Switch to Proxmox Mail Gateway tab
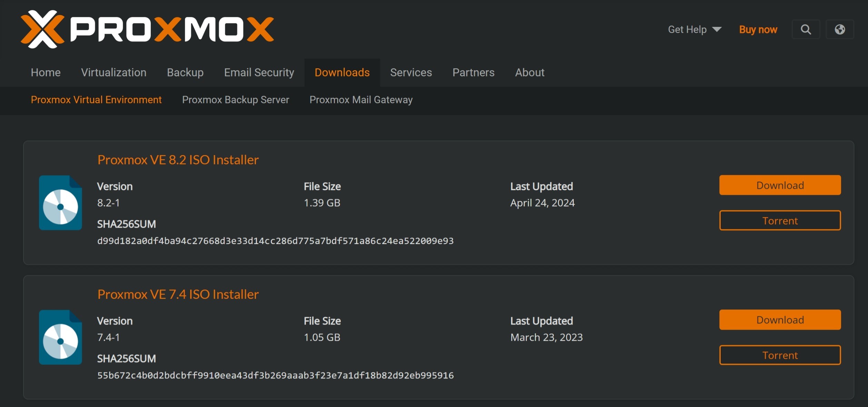 coord(361,100)
